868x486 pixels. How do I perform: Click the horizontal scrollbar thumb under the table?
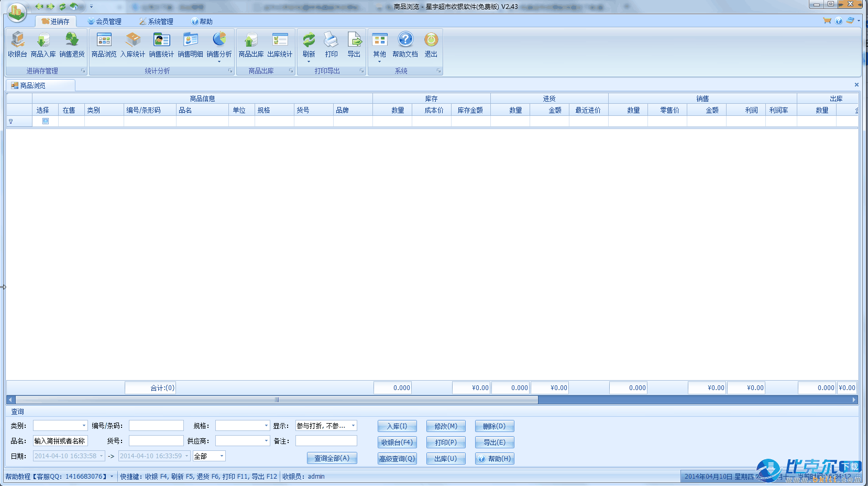(277, 400)
